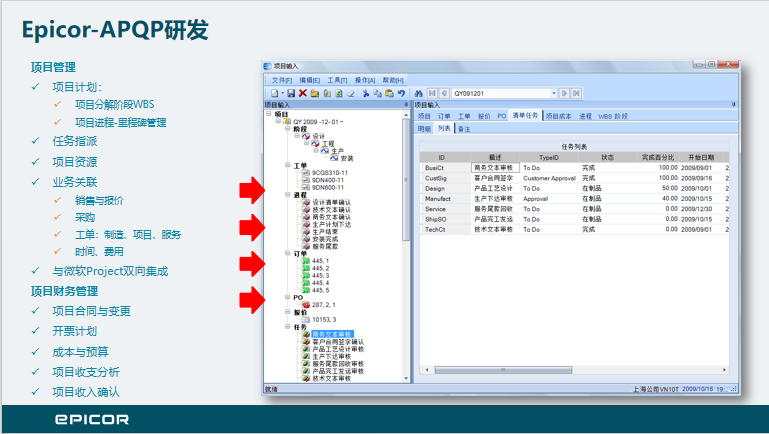This screenshot has height=434, width=769.
Task: Switch to the WBS 阶段 tab
Action: (613, 116)
